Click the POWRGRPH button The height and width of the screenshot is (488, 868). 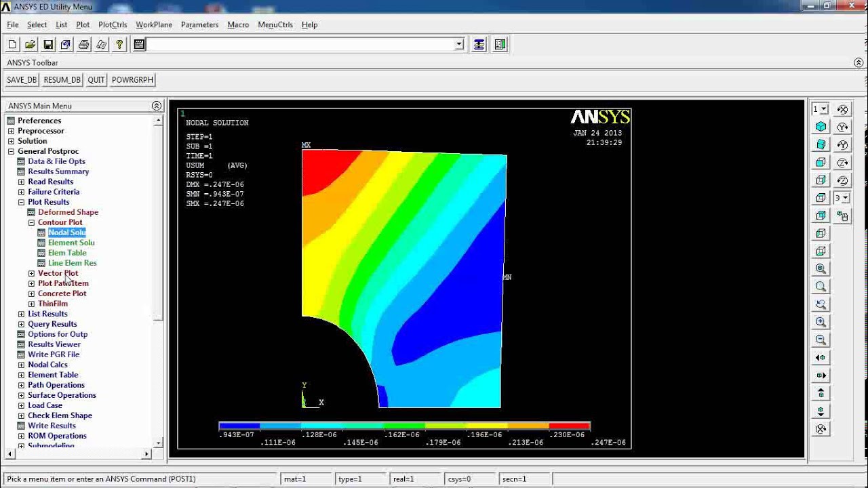point(133,80)
